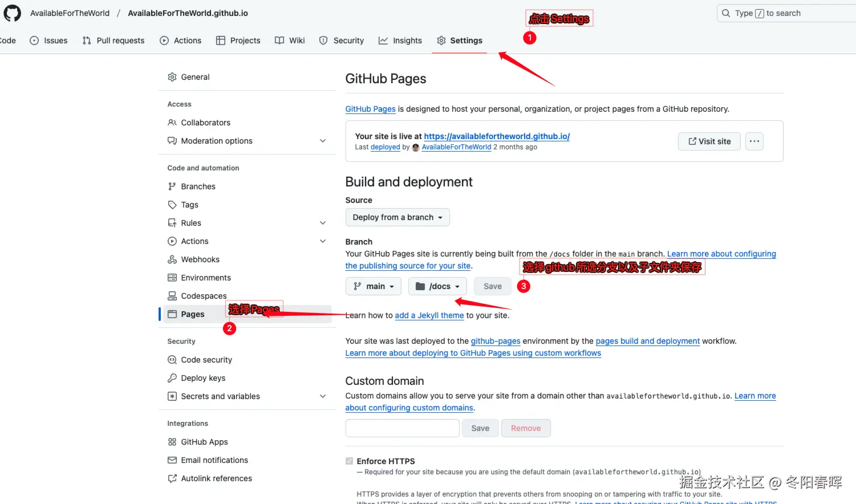Click the Environments server icon
Screen dimensions: 856x504
(172, 278)
